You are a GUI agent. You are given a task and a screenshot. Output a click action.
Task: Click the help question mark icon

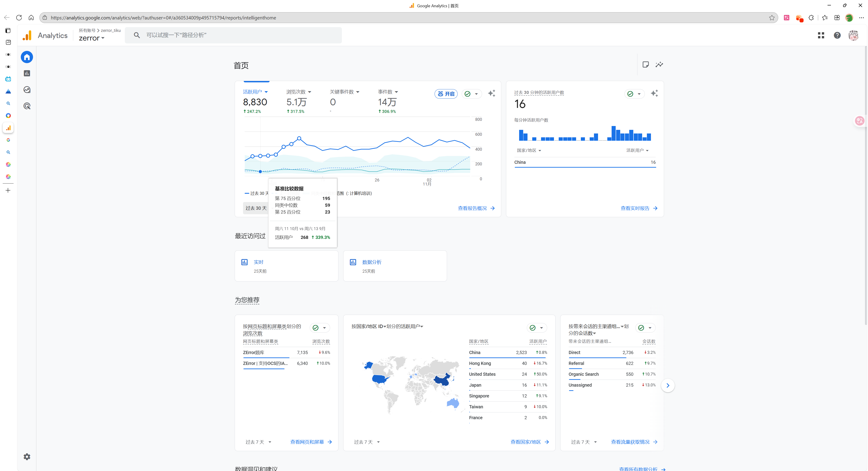[x=837, y=35]
